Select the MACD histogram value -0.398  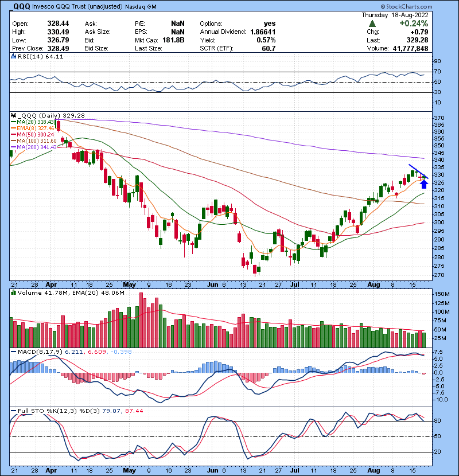[121, 352]
